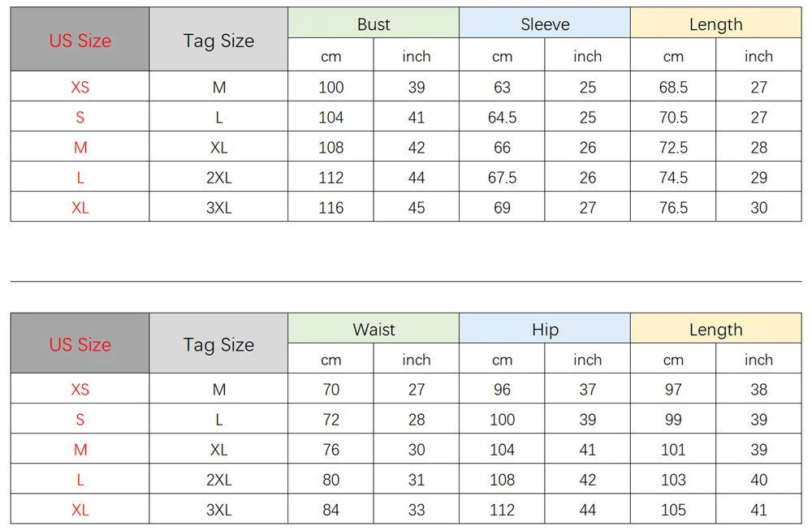Screen dimensions: 812x531
Task: Select the Hip column header
Action: (x=545, y=330)
